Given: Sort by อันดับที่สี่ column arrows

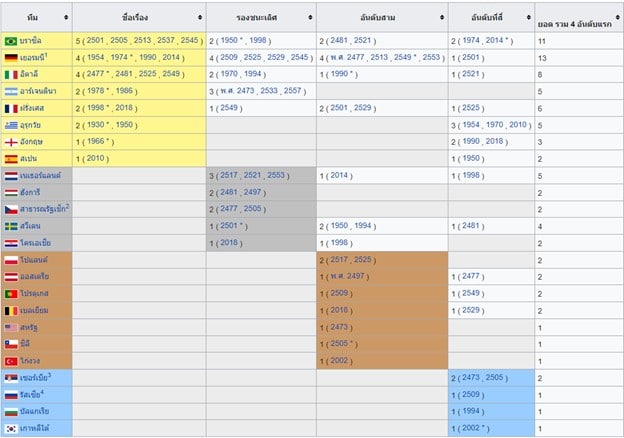Looking at the screenshot, I should tap(528, 17).
